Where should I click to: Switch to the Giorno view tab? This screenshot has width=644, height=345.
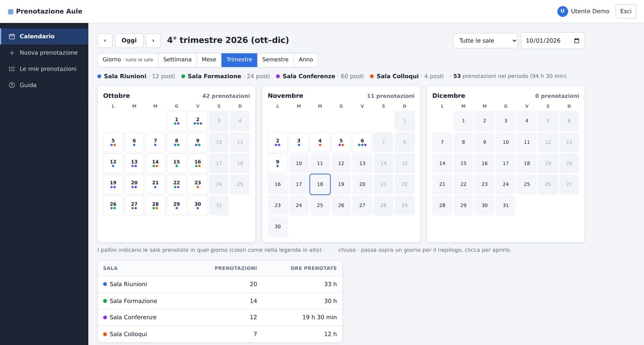pyautogui.click(x=128, y=60)
